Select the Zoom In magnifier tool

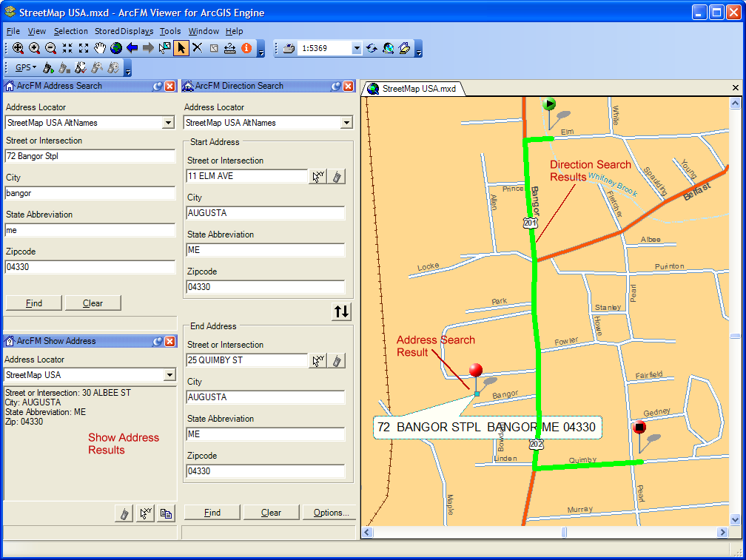(19, 48)
